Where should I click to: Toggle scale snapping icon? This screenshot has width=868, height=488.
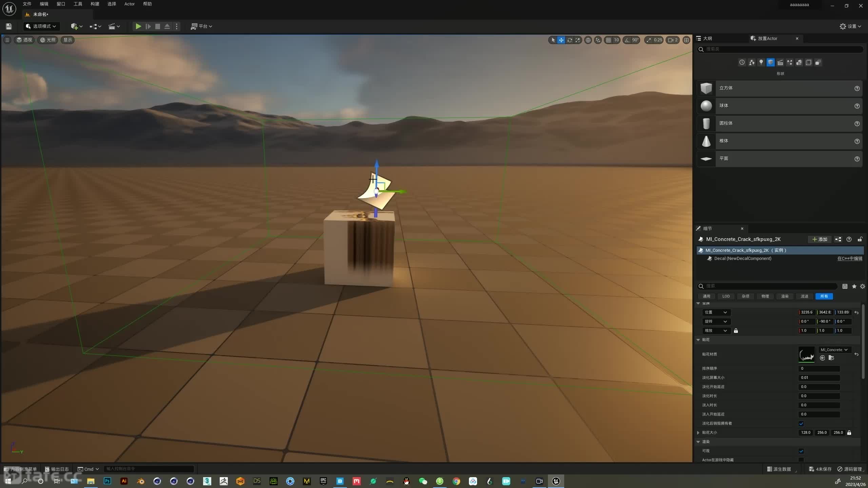pos(649,40)
